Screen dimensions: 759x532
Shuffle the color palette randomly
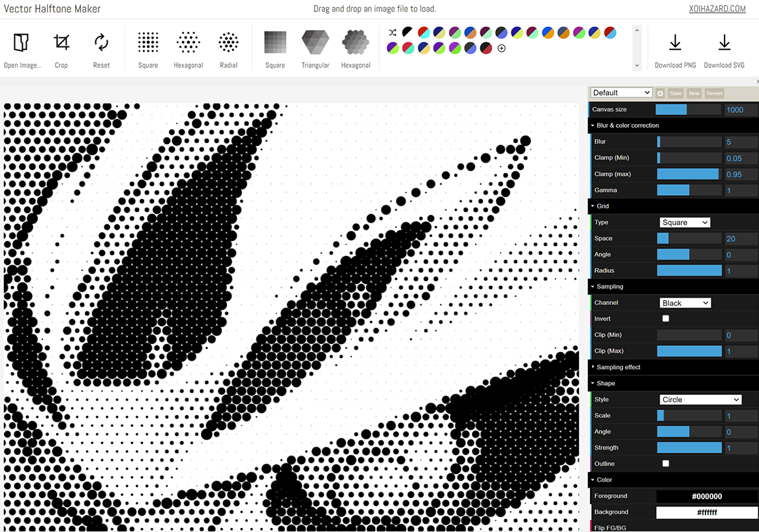(x=393, y=33)
